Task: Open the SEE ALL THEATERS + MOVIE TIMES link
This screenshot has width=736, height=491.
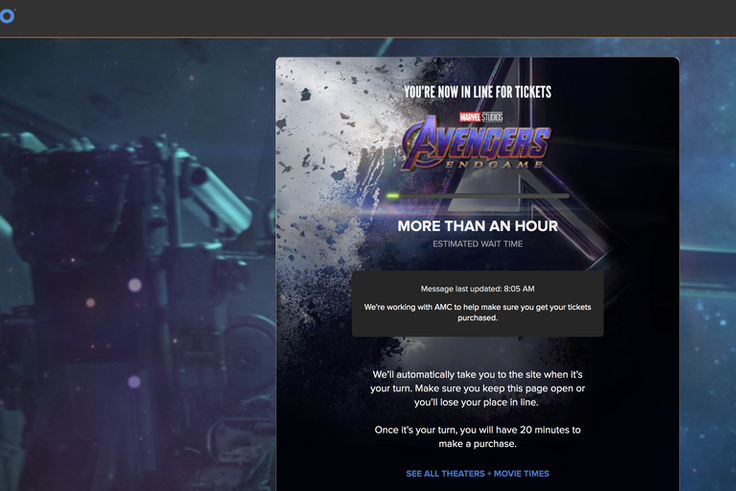Action: click(x=477, y=474)
